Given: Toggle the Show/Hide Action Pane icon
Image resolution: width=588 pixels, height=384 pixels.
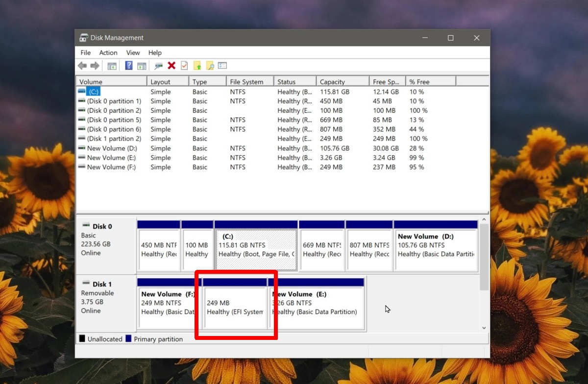Looking at the screenshot, I should tap(142, 66).
